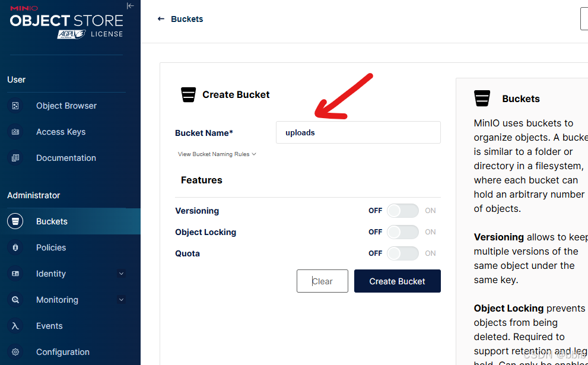Click the Configuration gear icon
588x365 pixels.
click(x=15, y=352)
